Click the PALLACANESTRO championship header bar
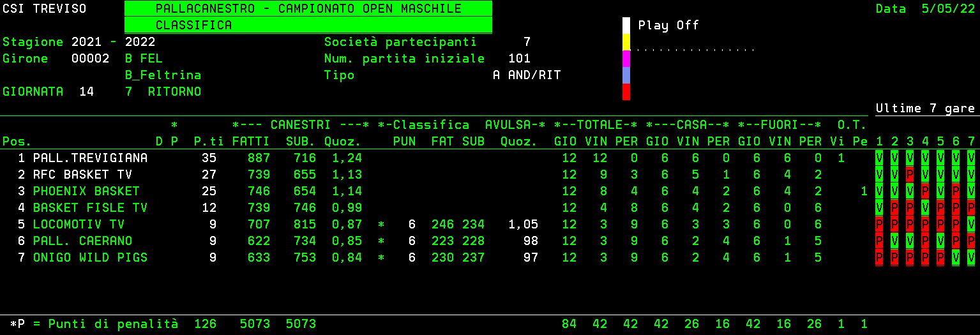The image size is (980, 335). [308, 9]
